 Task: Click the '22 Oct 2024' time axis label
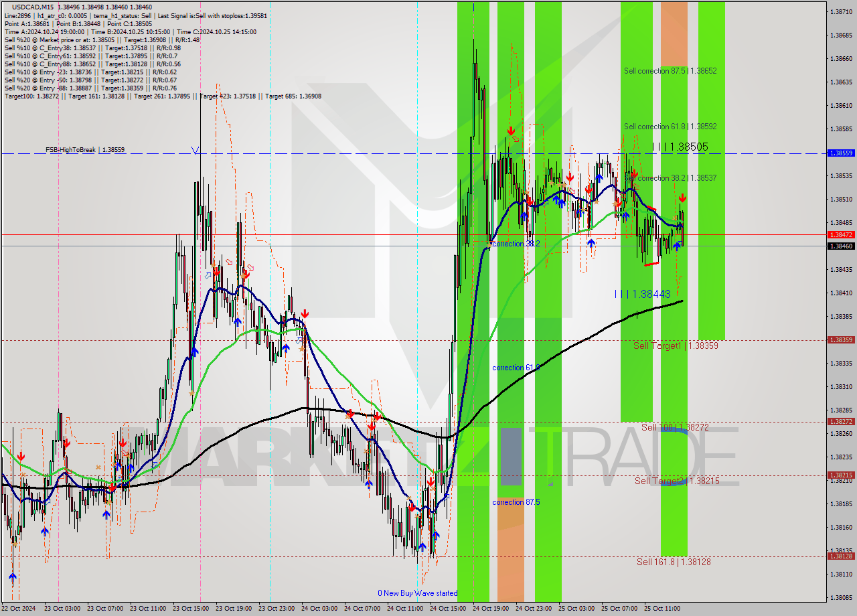click(x=19, y=609)
